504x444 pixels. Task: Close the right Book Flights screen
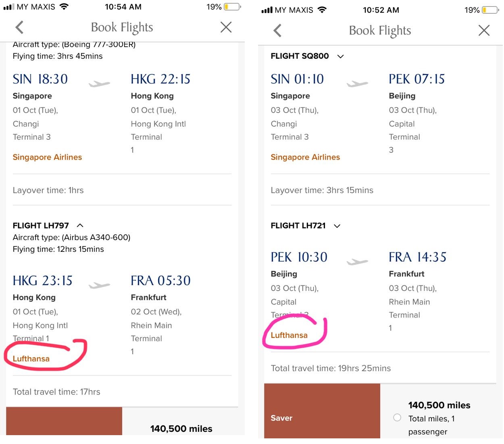pyautogui.click(x=484, y=31)
